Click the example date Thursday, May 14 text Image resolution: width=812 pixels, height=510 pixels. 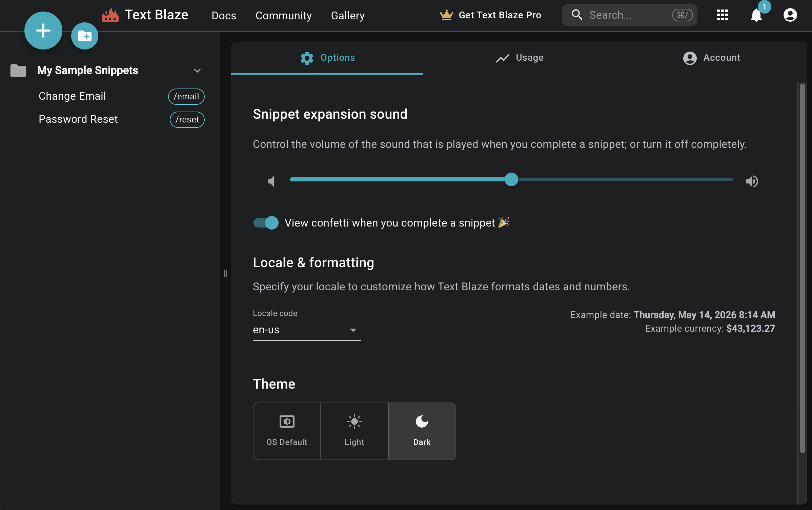tap(704, 315)
